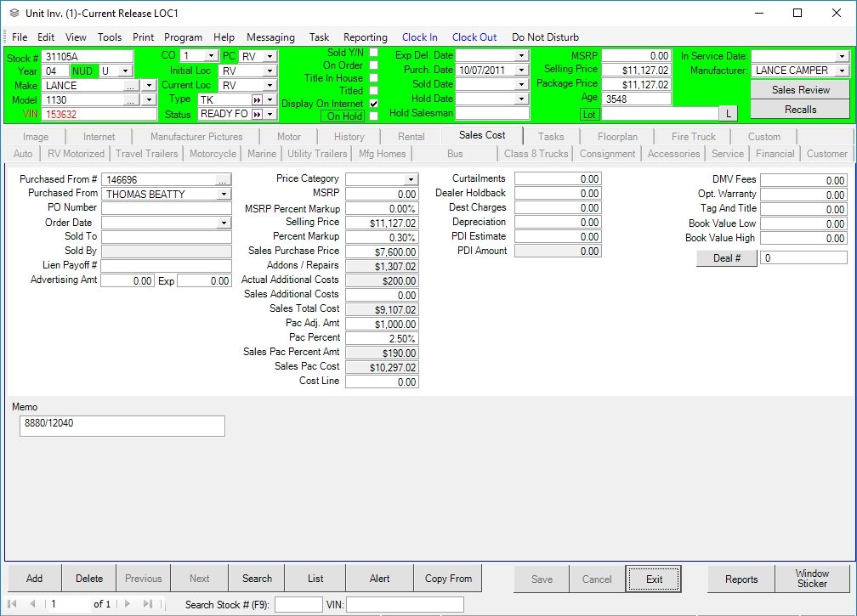Click the Sales Purchase Price field
The height and width of the screenshot is (616, 857).
point(382,251)
